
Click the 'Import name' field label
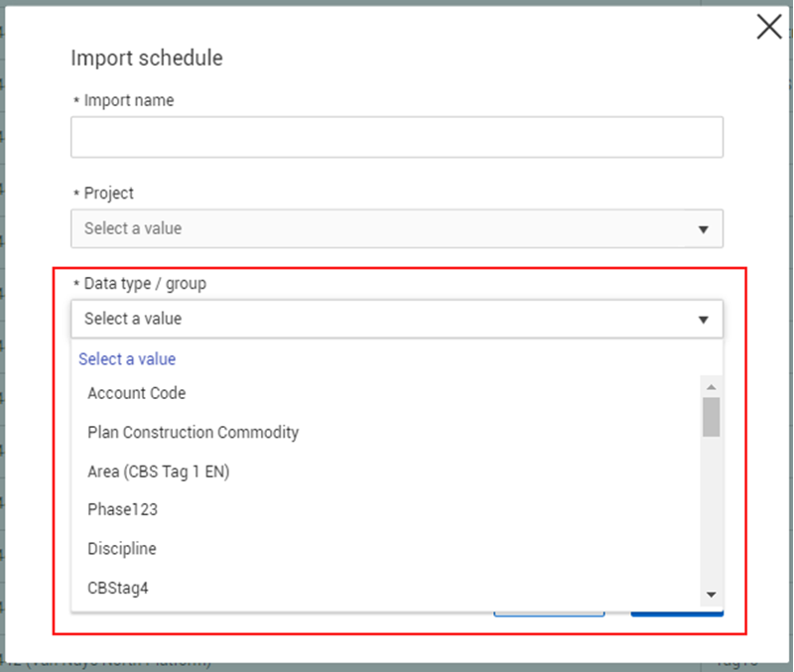[128, 100]
